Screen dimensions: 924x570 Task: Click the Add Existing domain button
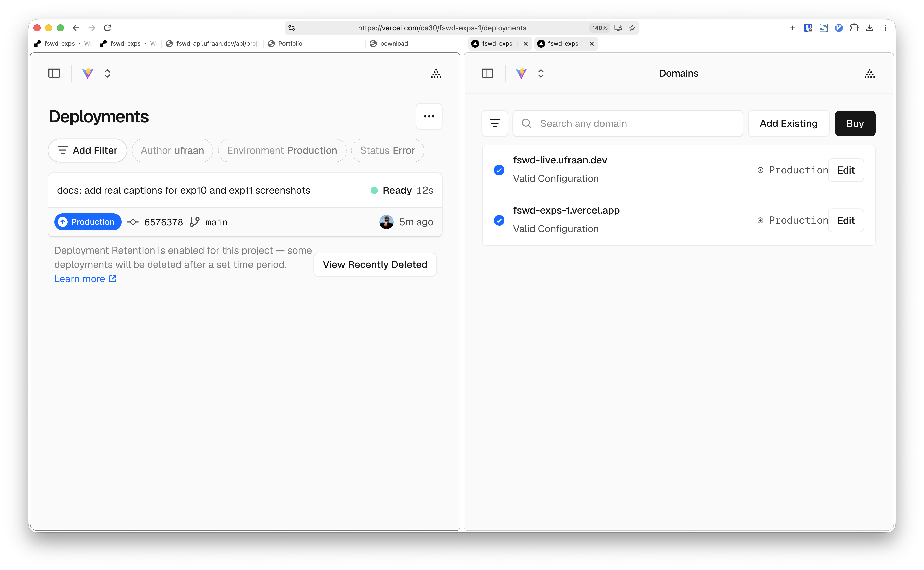[788, 123]
